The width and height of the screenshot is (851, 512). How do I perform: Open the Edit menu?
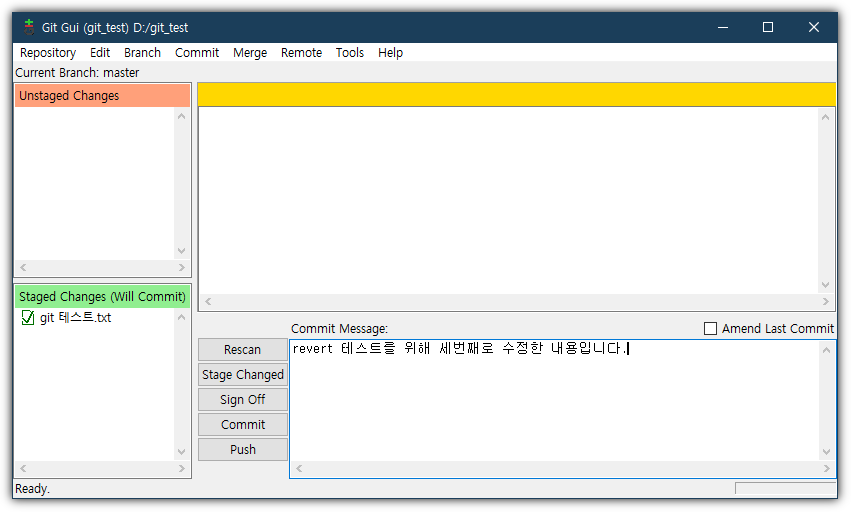tap(100, 53)
